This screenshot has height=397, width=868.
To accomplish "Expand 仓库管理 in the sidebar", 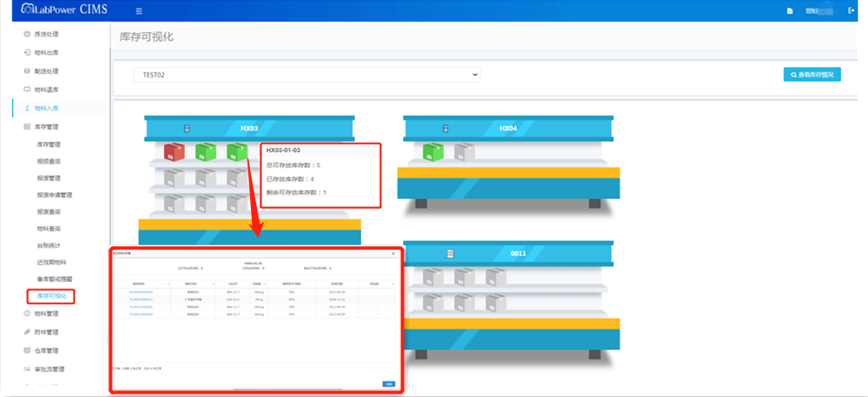I will [x=46, y=351].
